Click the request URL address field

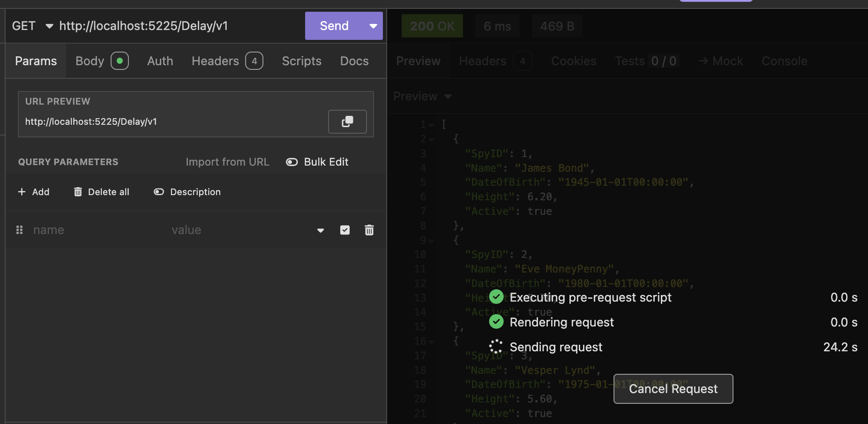[178, 26]
